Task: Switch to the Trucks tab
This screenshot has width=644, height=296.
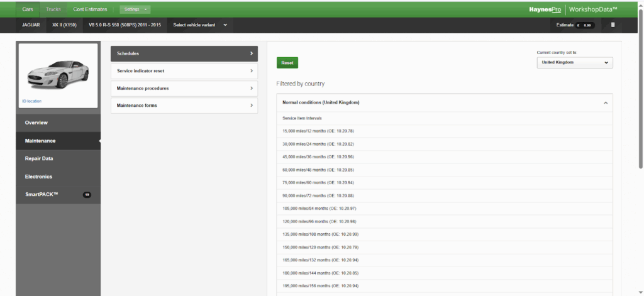Action: (x=53, y=9)
